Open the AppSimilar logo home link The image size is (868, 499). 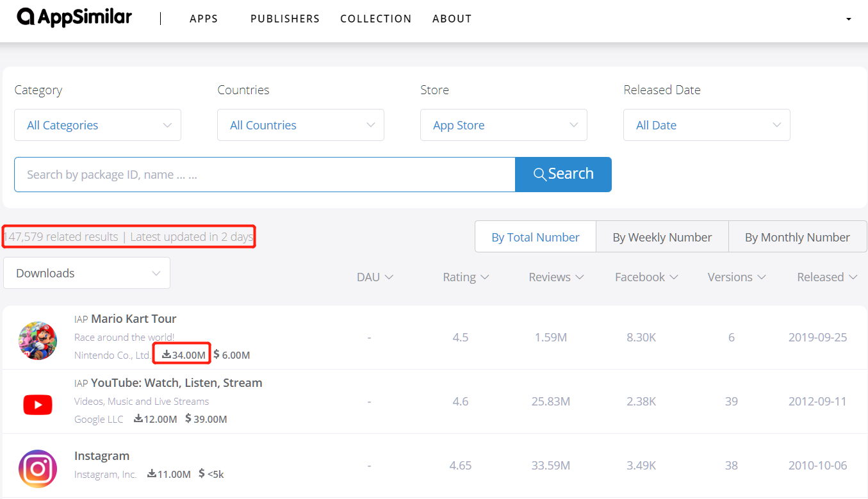pyautogui.click(x=74, y=17)
